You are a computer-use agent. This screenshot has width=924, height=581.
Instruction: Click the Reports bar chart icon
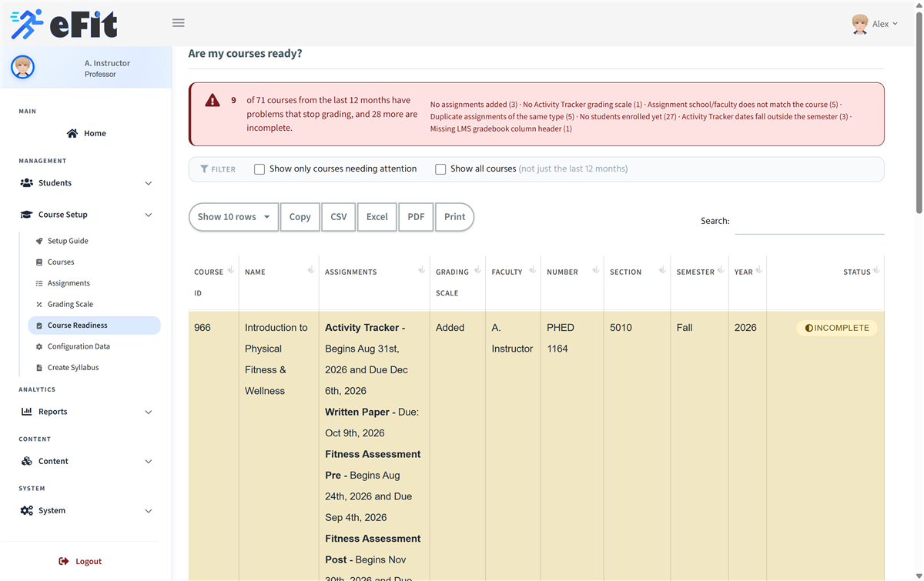click(27, 412)
